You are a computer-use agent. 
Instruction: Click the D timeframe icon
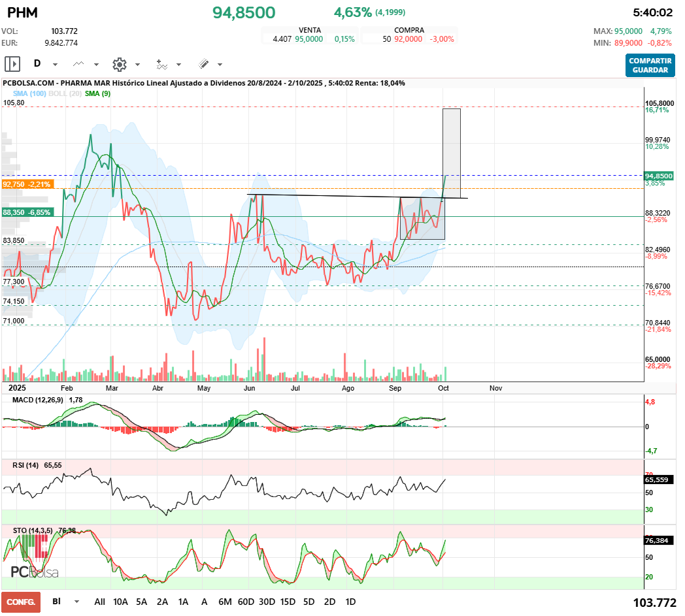37,64
